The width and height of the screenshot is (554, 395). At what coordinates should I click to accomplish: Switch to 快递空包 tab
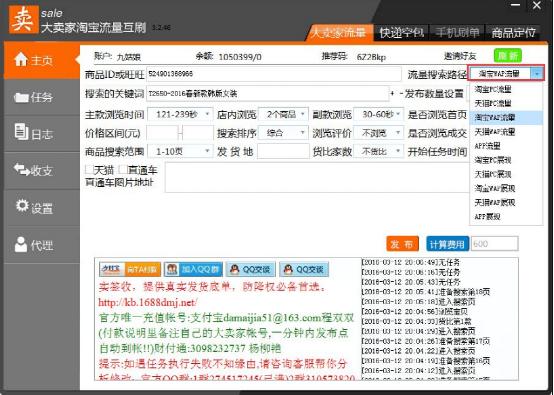tap(401, 33)
